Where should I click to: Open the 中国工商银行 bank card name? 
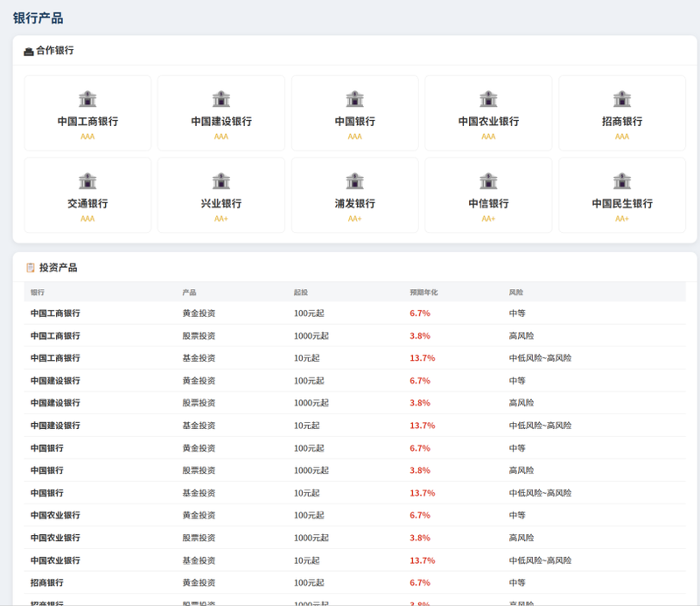point(87,121)
